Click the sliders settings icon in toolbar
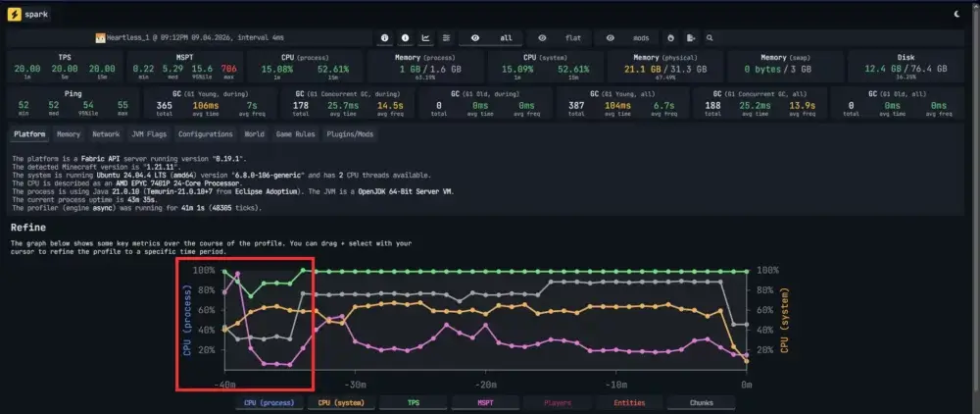 tap(446, 38)
